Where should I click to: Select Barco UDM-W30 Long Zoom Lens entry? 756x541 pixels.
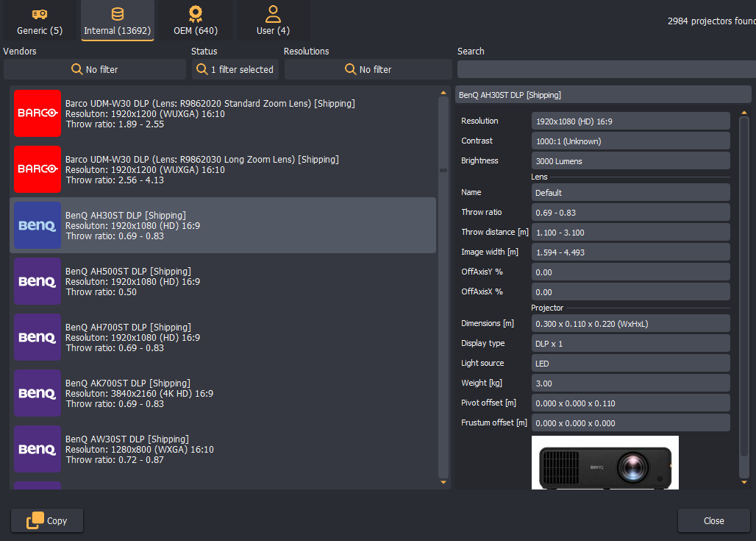[x=223, y=169]
